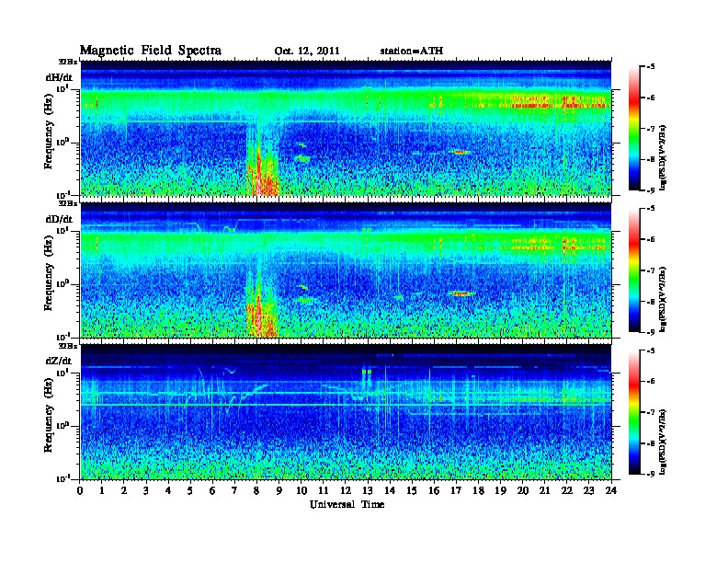Click hour 5 on Universal Time axis
The height and width of the screenshot is (563, 728).
coord(190,491)
